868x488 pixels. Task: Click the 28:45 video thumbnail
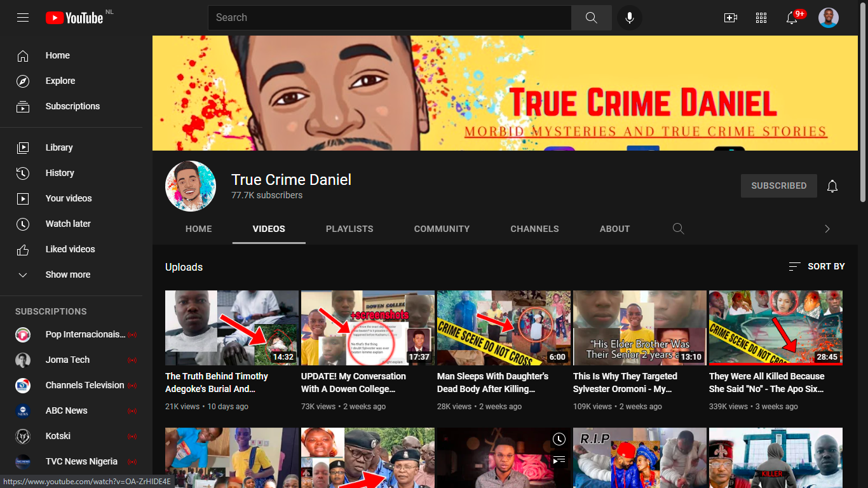[776, 328]
